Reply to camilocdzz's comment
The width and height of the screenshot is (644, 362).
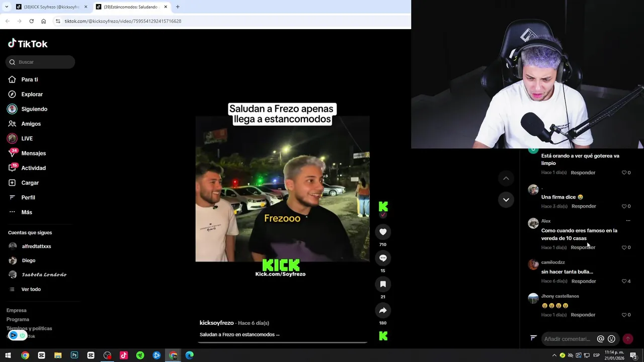(x=584, y=281)
